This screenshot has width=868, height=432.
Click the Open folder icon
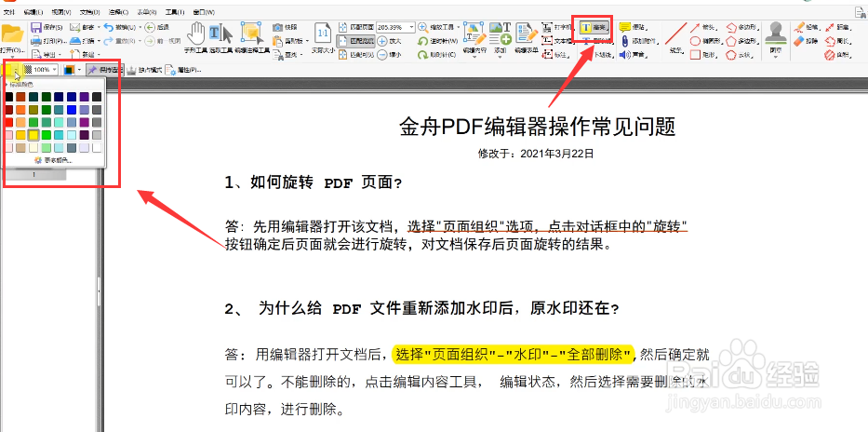pos(12,34)
